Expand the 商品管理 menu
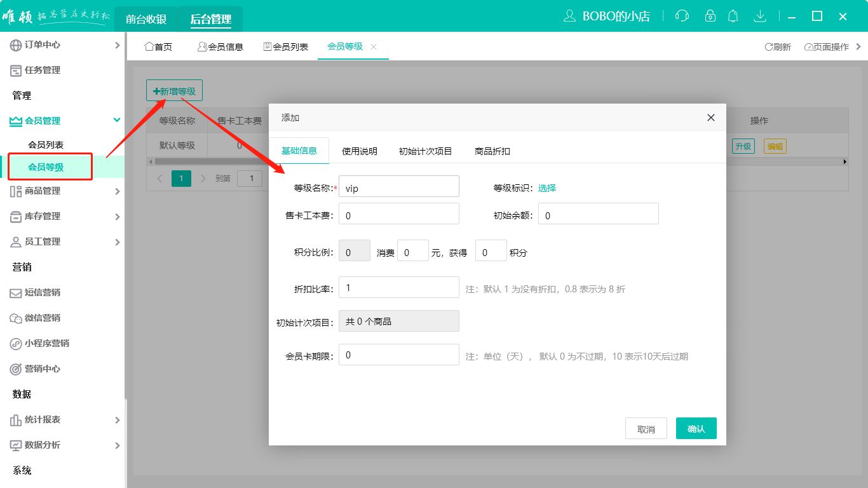Viewport: 868px width, 488px height. [117, 191]
